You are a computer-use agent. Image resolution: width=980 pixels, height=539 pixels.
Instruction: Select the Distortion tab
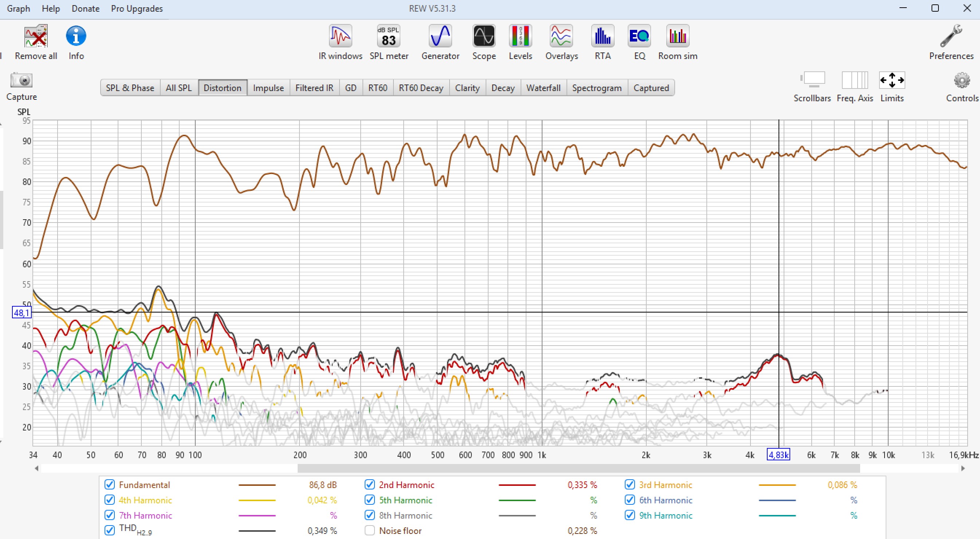(223, 88)
